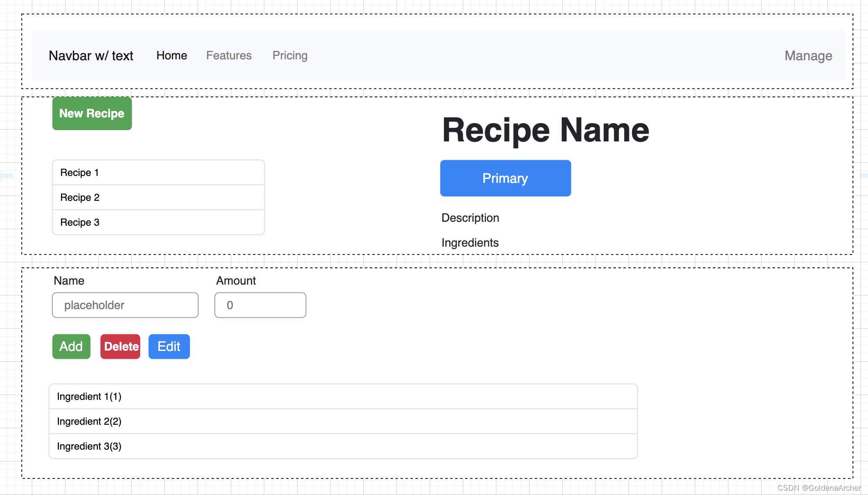This screenshot has width=868, height=495.
Task: Click the Edit ingredient icon
Action: [x=168, y=346]
